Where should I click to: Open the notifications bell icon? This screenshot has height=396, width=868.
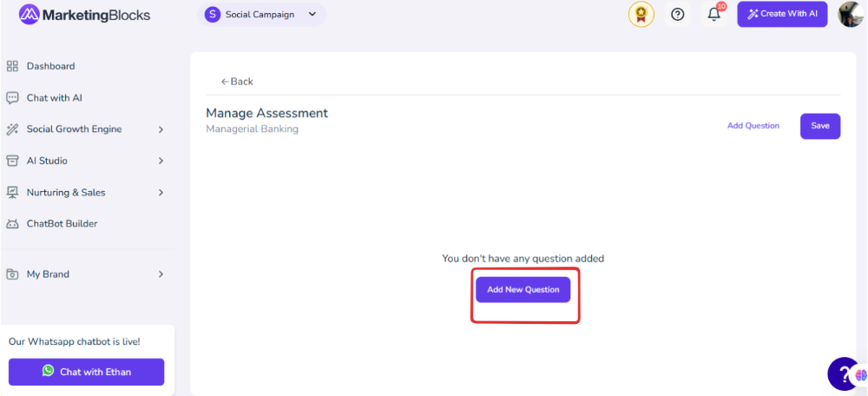[714, 15]
